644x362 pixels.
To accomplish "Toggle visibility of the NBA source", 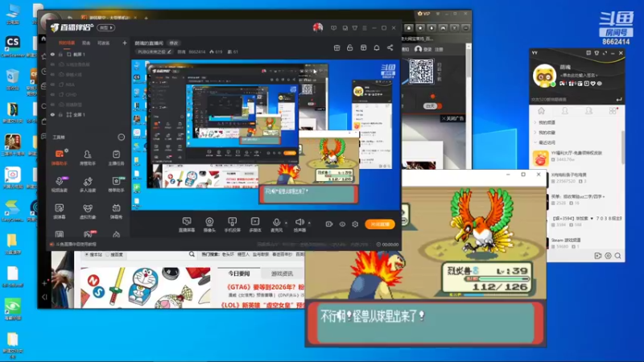I will click(x=52, y=84).
